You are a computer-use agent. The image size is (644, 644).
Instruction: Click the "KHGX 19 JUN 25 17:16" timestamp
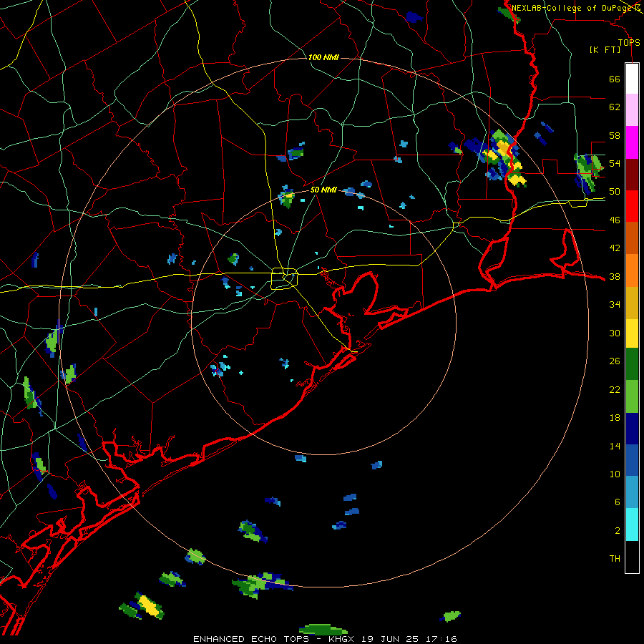[393, 639]
